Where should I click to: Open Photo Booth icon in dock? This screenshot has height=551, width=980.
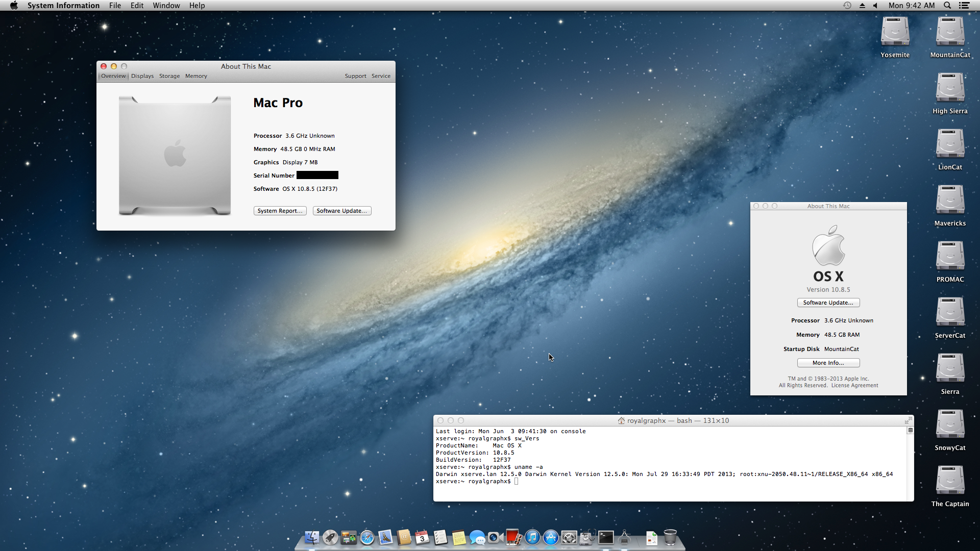point(514,537)
